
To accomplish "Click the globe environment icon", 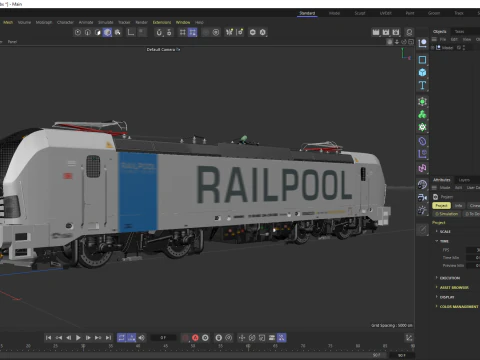I will coord(422,184).
